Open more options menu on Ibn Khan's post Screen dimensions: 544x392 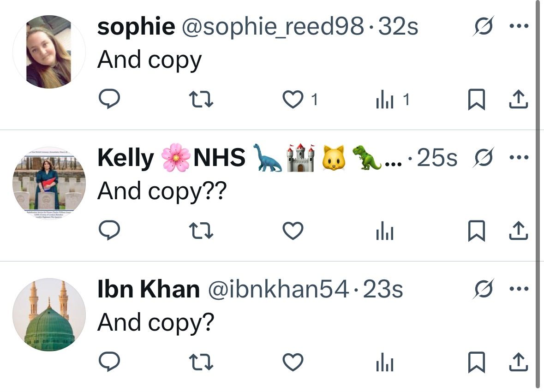(x=518, y=289)
